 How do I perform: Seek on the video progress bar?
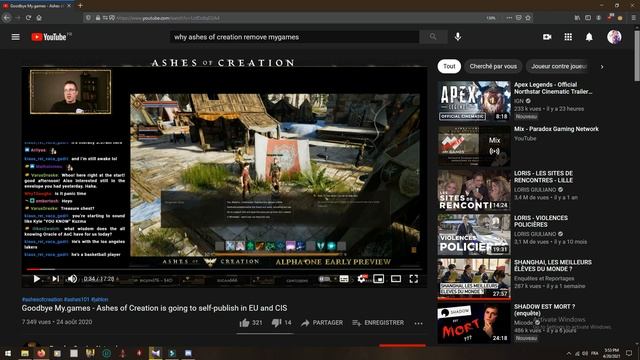tap(224, 269)
